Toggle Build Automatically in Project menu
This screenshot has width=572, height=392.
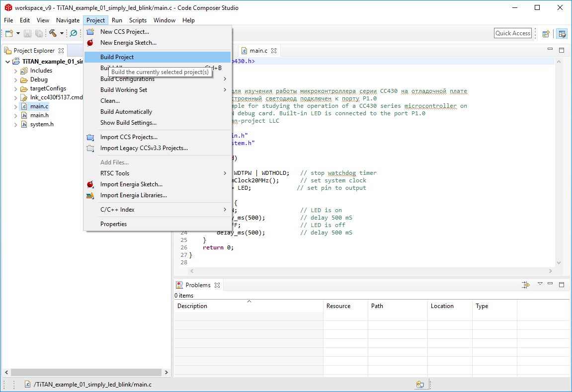tap(126, 112)
